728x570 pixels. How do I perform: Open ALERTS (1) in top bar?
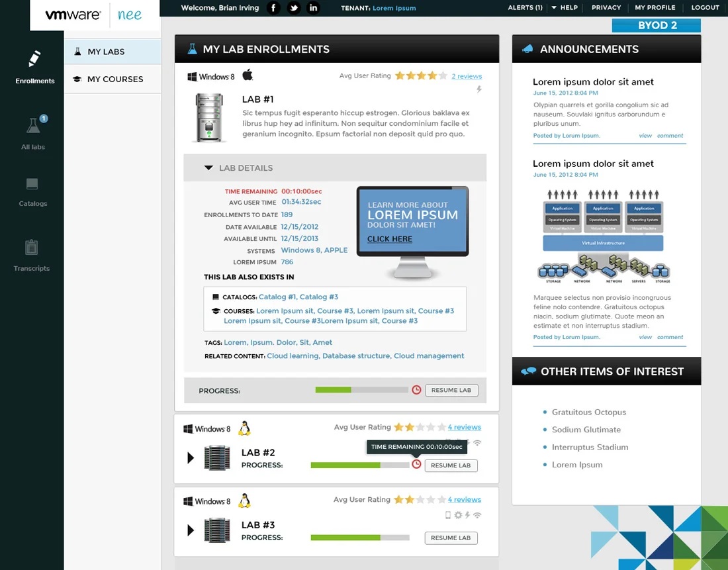click(x=525, y=7)
